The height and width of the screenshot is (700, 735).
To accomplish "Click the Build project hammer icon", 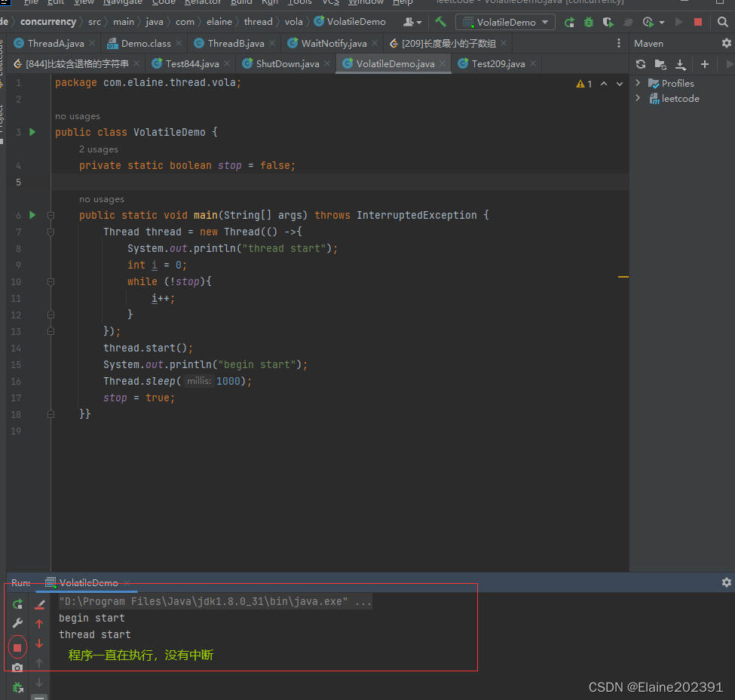I will (x=440, y=22).
